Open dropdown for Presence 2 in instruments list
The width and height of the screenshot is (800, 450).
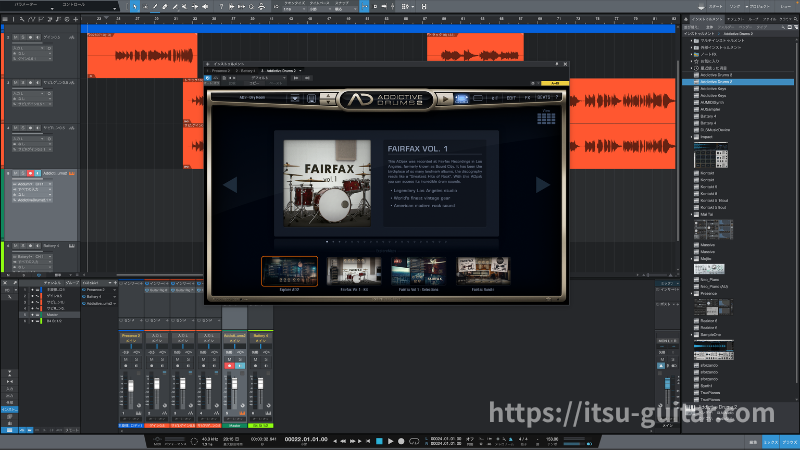pyautogui.click(x=114, y=290)
